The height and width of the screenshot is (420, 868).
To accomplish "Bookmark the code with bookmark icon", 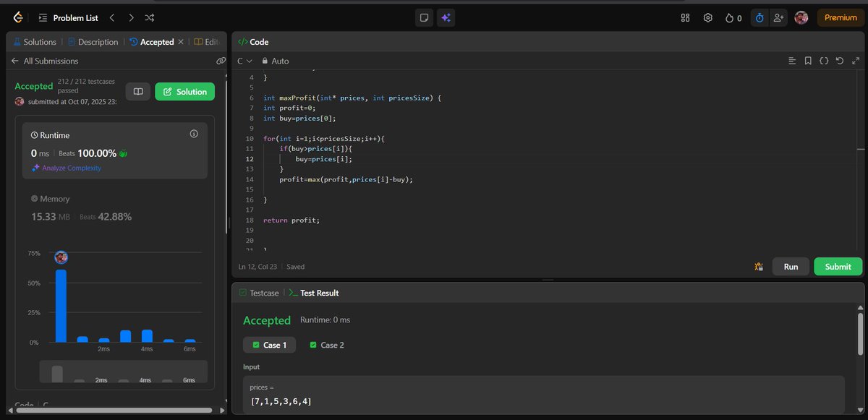I will tap(808, 61).
